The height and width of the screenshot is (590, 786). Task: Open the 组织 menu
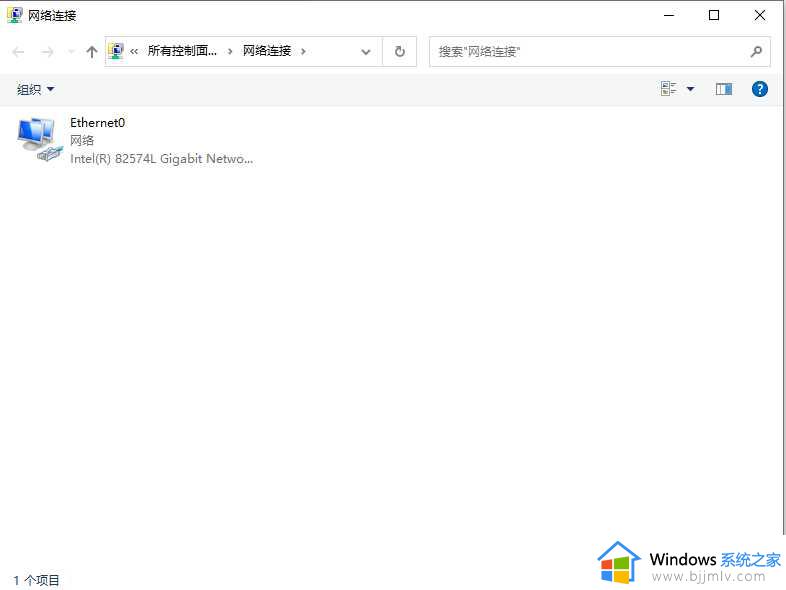35,89
